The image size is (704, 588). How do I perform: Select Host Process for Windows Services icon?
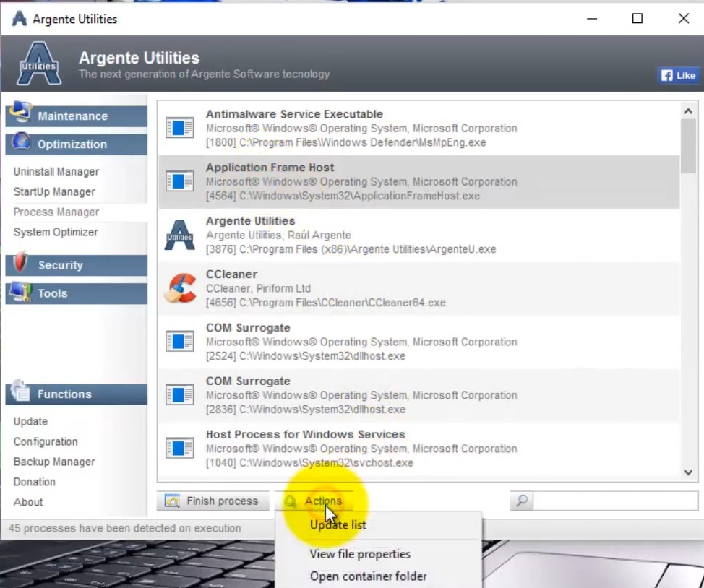tap(179, 449)
